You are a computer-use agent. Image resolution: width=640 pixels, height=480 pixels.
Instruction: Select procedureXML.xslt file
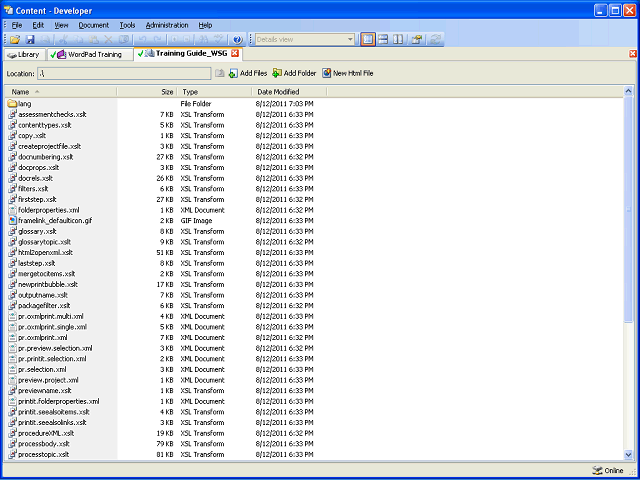46,433
